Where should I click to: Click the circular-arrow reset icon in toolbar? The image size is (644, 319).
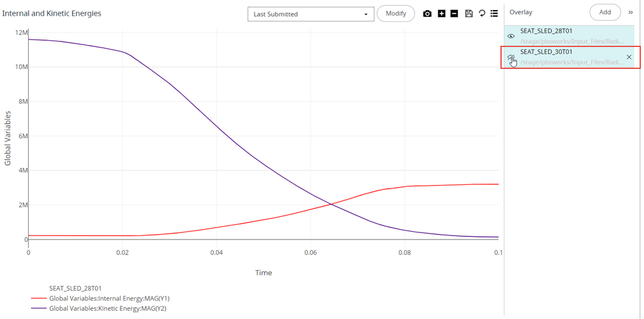click(482, 14)
